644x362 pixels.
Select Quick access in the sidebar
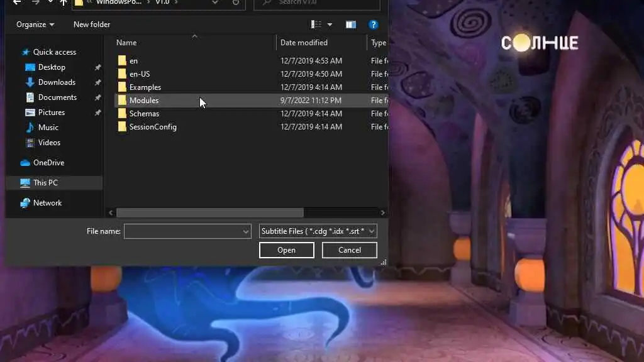tap(54, 52)
